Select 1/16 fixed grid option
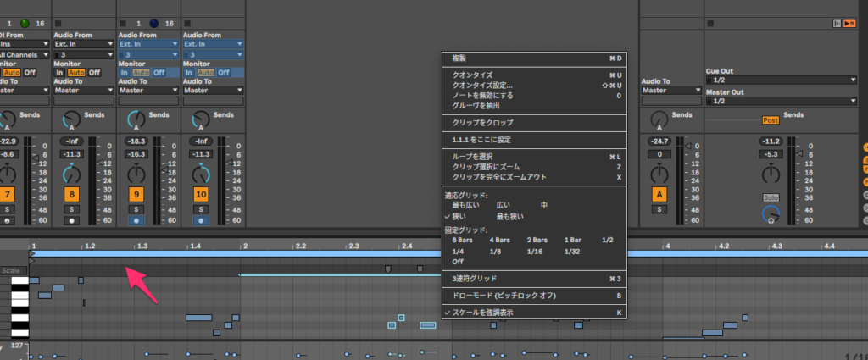 click(x=533, y=252)
